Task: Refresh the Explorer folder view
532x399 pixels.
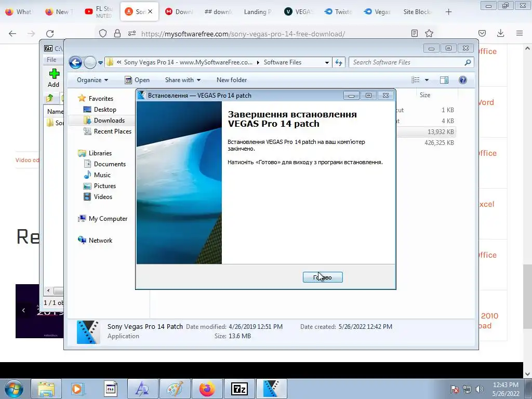Action: 339,62
